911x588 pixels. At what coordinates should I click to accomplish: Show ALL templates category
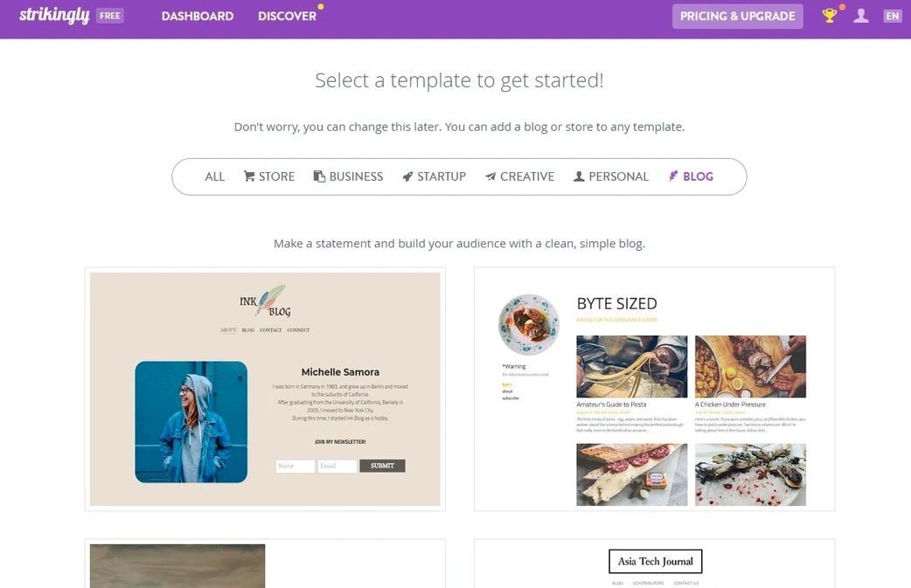coord(214,176)
